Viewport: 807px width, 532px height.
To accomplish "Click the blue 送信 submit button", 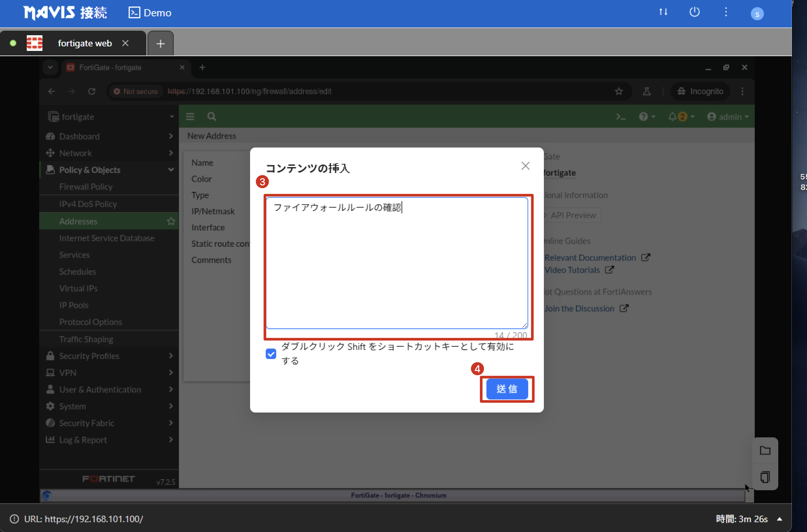I will tap(507, 389).
